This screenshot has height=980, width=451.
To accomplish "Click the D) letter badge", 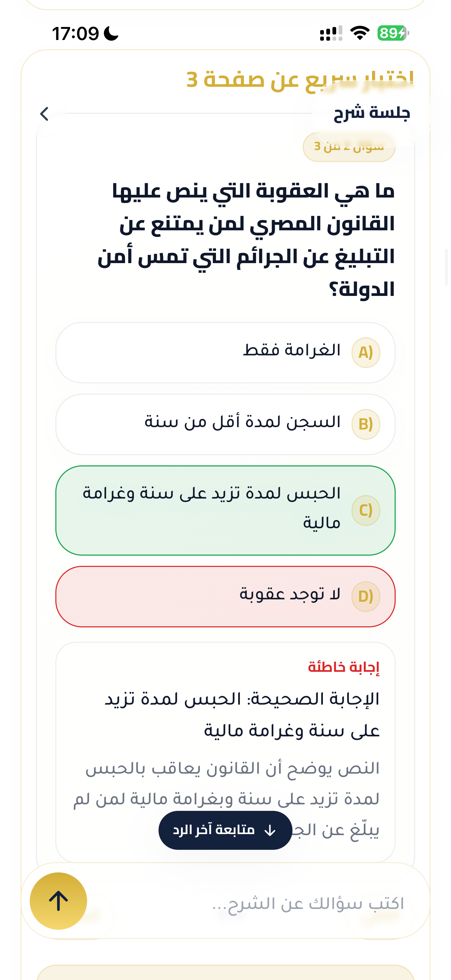I will point(366,596).
